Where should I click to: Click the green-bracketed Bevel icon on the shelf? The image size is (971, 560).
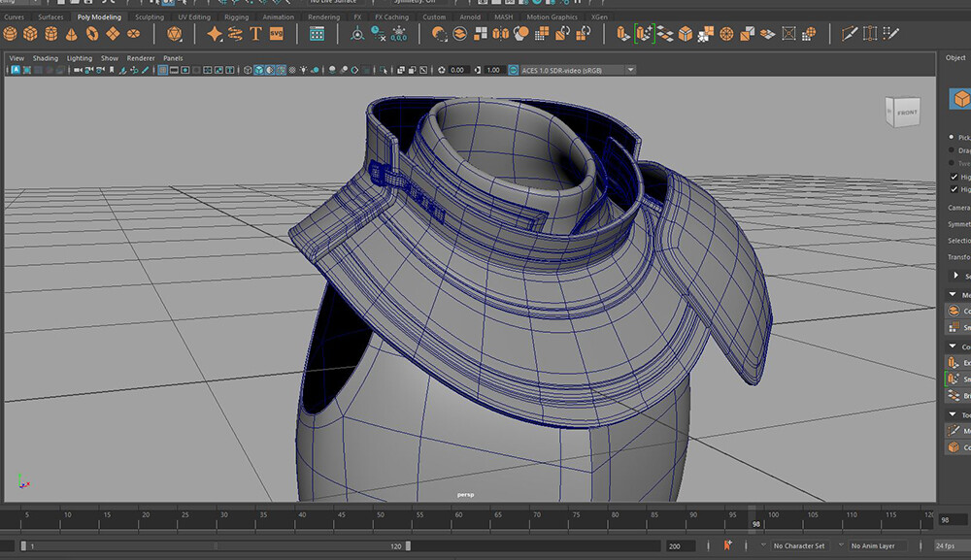(644, 33)
